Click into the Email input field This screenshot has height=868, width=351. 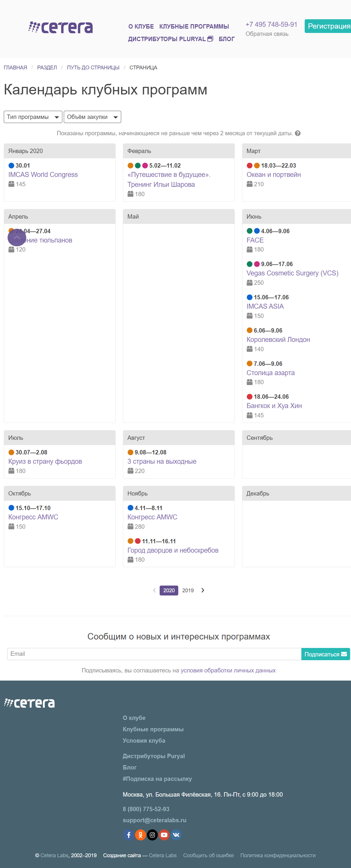click(154, 654)
